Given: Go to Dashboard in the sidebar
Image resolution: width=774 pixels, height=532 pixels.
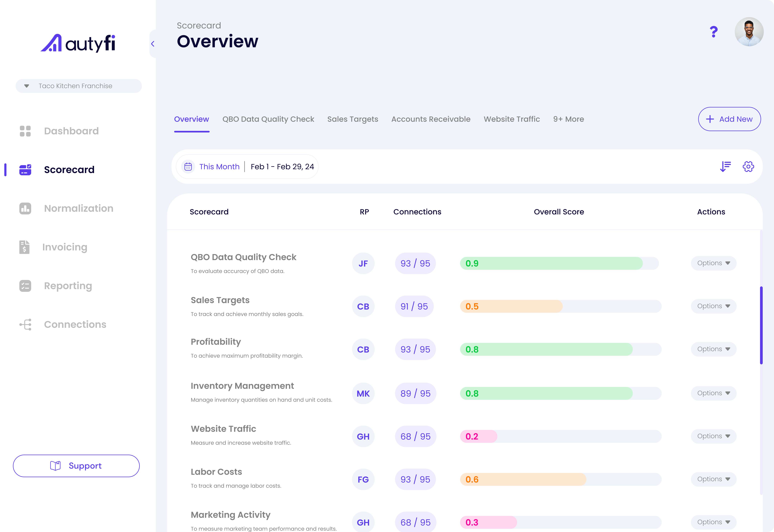Looking at the screenshot, I should point(71,131).
